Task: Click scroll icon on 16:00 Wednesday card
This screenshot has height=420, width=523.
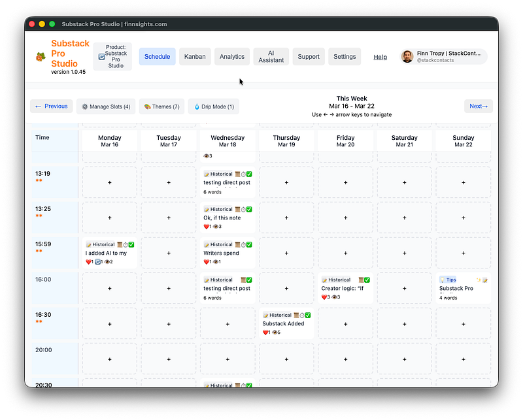Action: (243, 280)
